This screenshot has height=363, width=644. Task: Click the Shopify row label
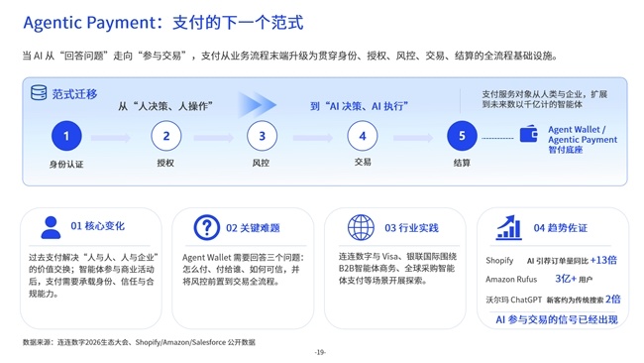[x=499, y=260]
